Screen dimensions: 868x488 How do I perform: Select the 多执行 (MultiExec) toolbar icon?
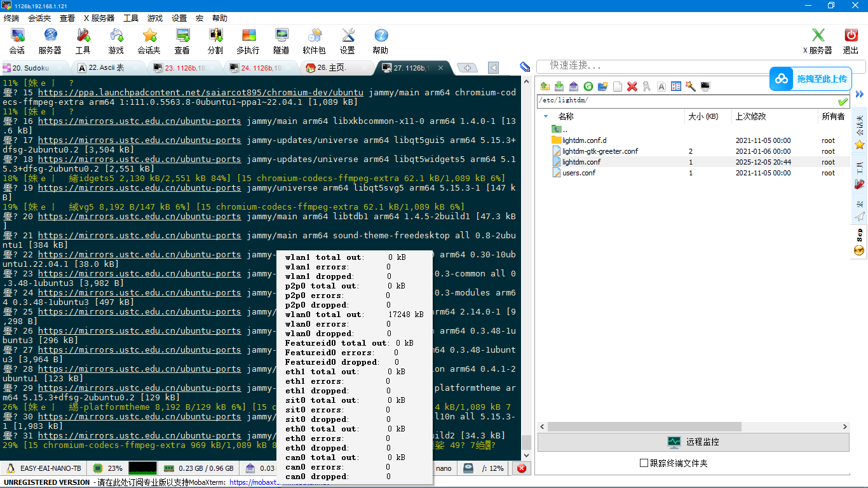pyautogui.click(x=248, y=41)
